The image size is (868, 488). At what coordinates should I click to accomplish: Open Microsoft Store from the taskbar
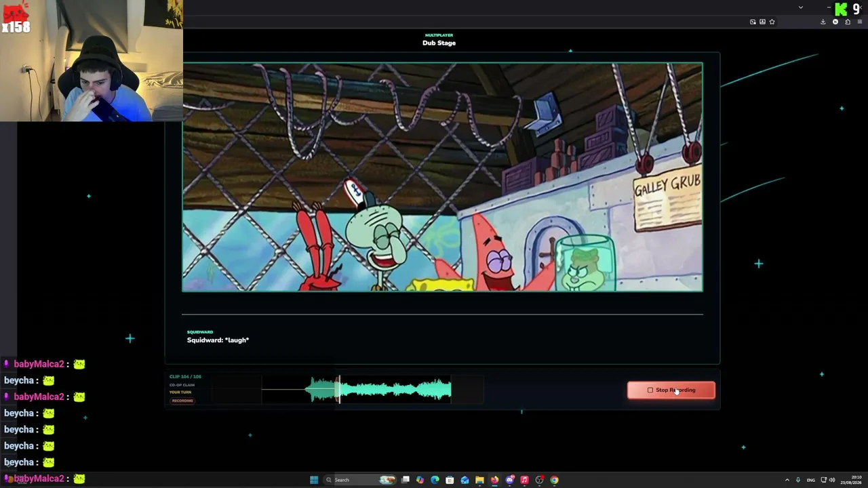pos(450,480)
